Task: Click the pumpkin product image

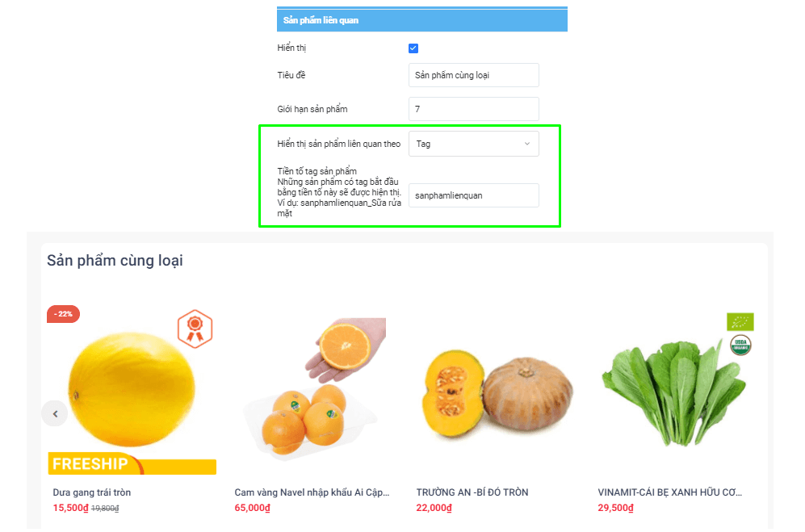Action: tap(498, 393)
